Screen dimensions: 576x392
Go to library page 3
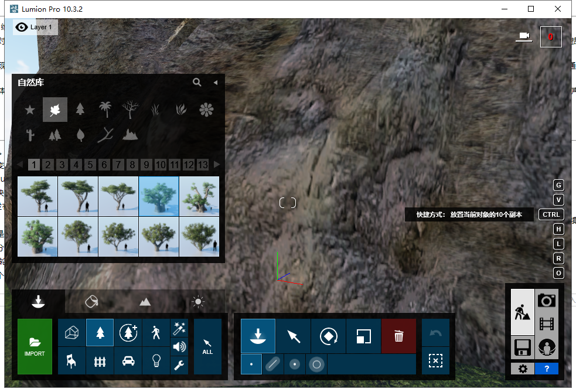pos(62,165)
